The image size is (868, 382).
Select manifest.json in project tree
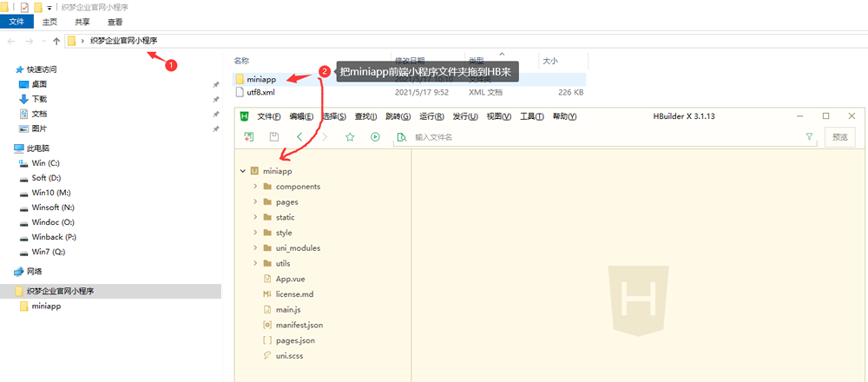[x=299, y=325]
